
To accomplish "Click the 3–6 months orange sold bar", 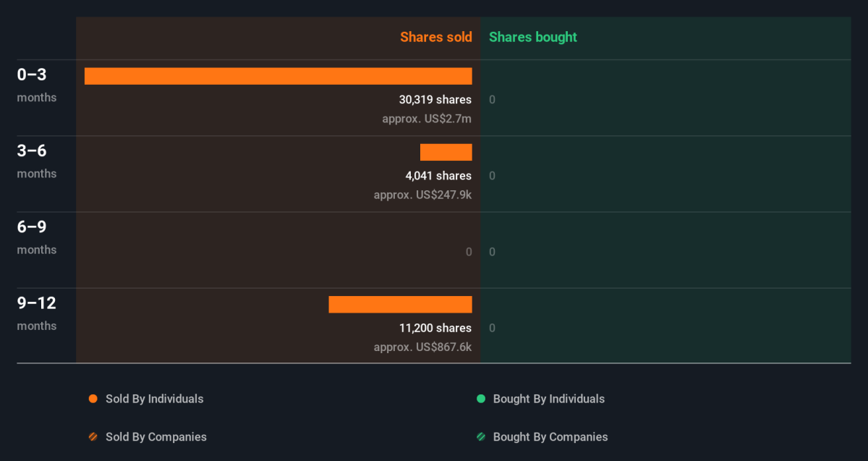I will pyautogui.click(x=446, y=152).
